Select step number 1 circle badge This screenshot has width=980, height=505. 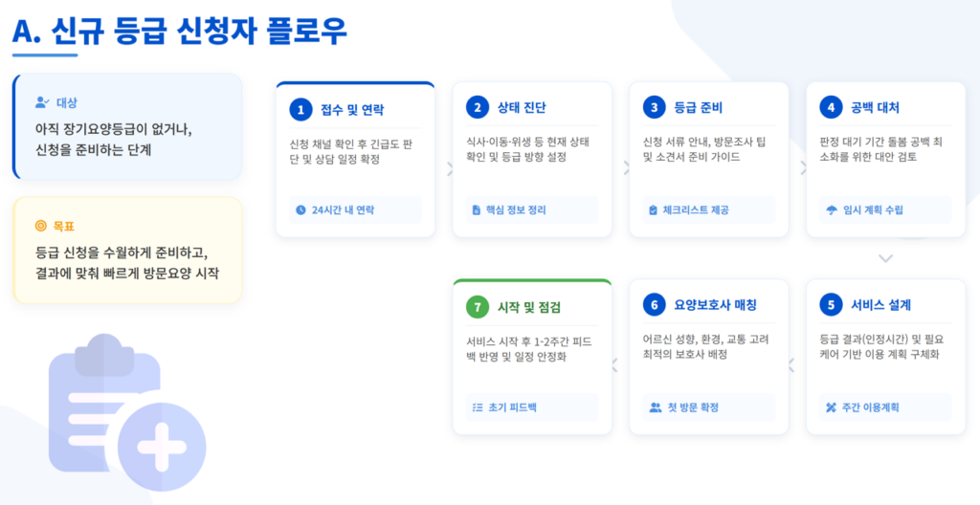(301, 110)
